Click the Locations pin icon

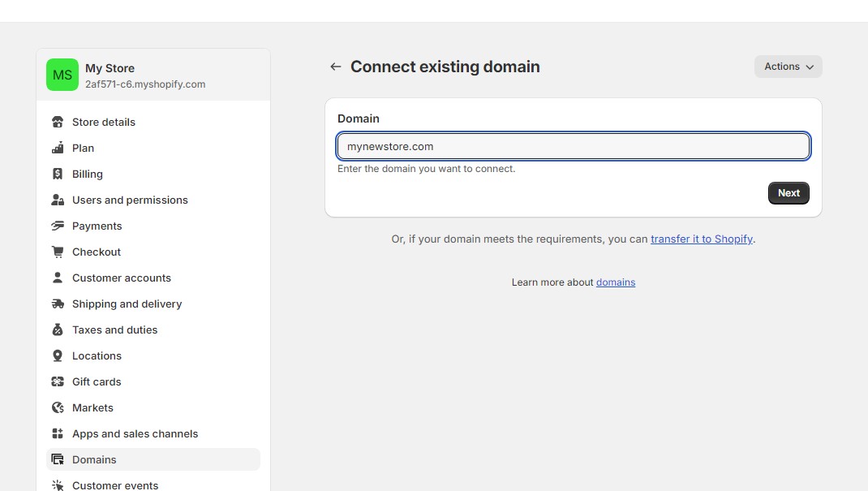[x=58, y=356]
